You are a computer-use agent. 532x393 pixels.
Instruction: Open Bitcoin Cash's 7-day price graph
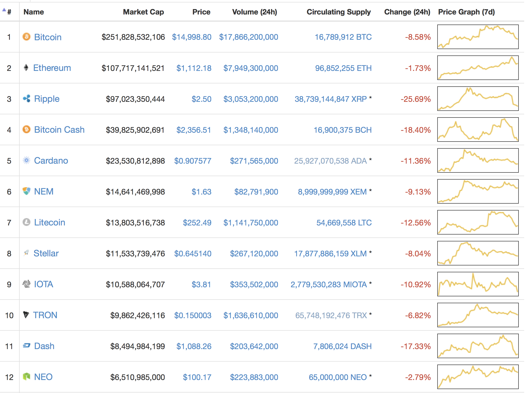tap(478, 130)
